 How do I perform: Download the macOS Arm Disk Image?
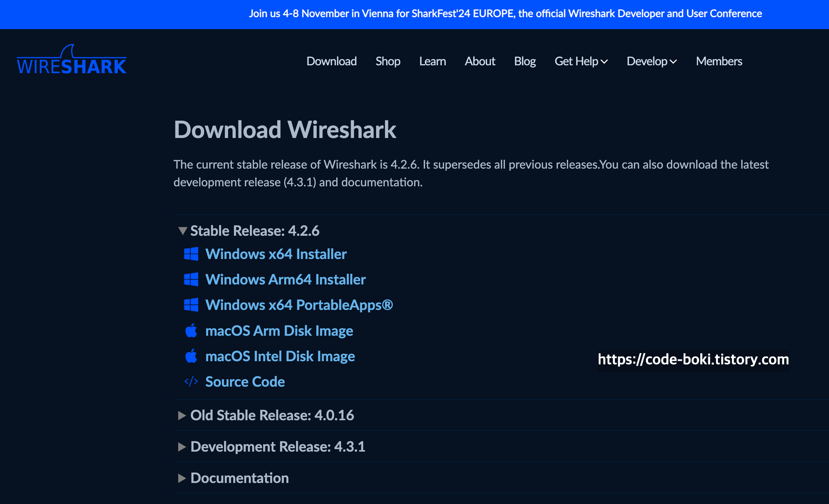click(x=279, y=331)
